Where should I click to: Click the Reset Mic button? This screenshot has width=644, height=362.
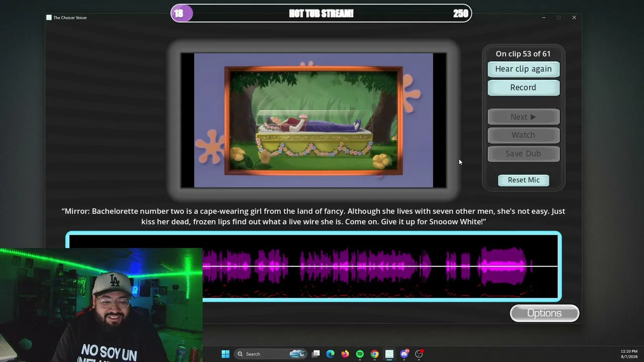523,180
